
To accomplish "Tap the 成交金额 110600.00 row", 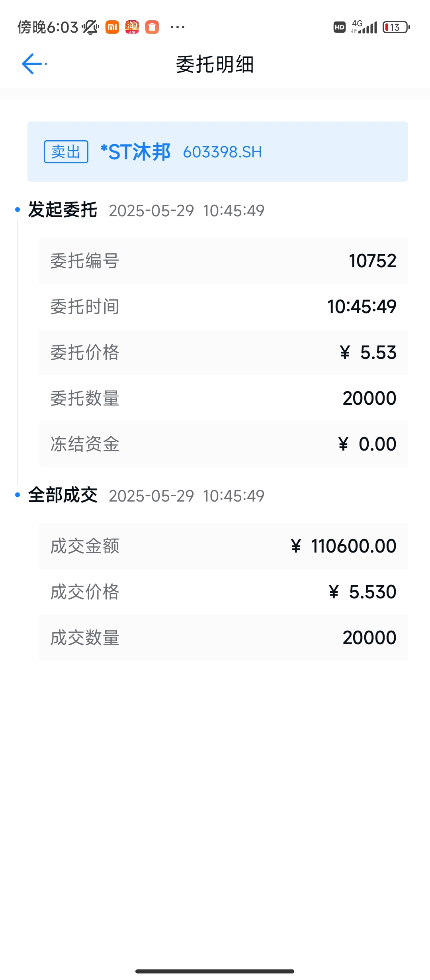I will [x=223, y=546].
